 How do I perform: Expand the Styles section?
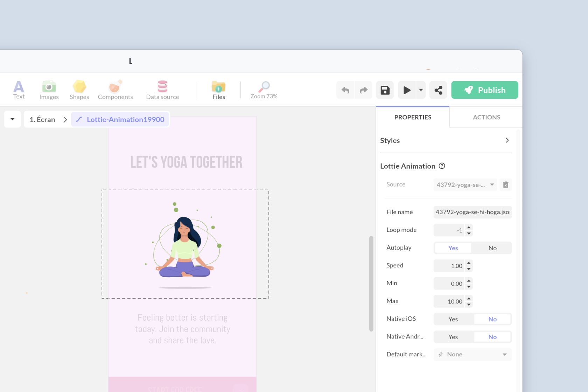507,140
